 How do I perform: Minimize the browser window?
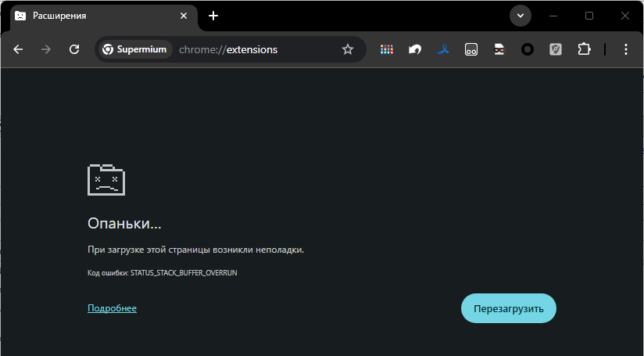coord(553,16)
